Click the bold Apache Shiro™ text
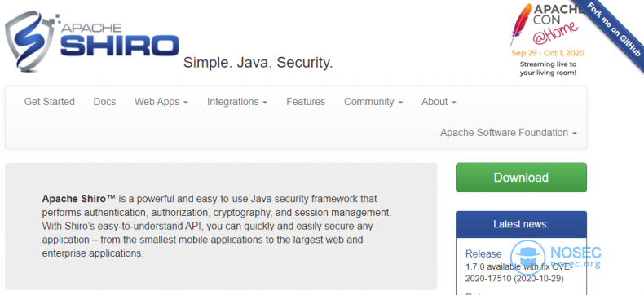The height and width of the screenshot is (295, 644). (x=78, y=199)
